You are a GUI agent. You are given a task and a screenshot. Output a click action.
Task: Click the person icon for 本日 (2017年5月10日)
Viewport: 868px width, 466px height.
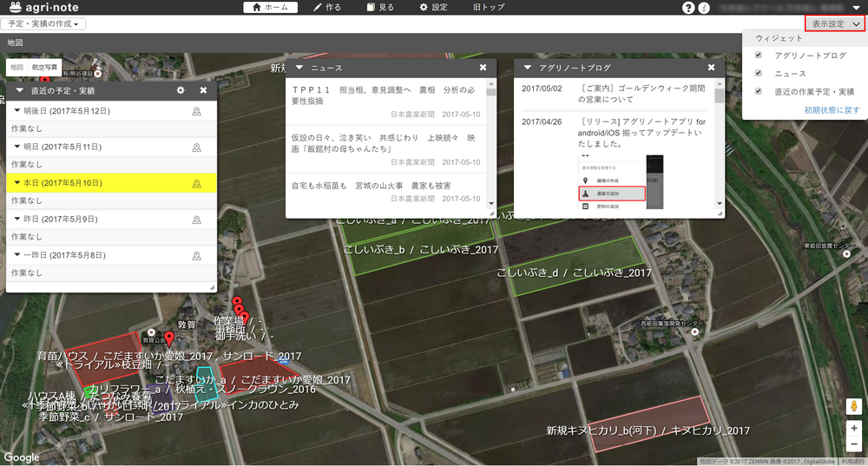(196, 183)
